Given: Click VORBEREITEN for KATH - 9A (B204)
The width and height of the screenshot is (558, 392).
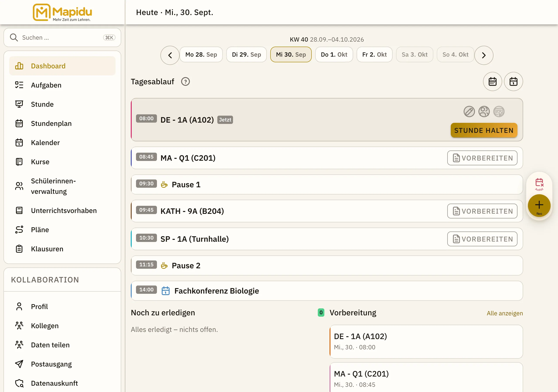Looking at the screenshot, I should point(482,211).
